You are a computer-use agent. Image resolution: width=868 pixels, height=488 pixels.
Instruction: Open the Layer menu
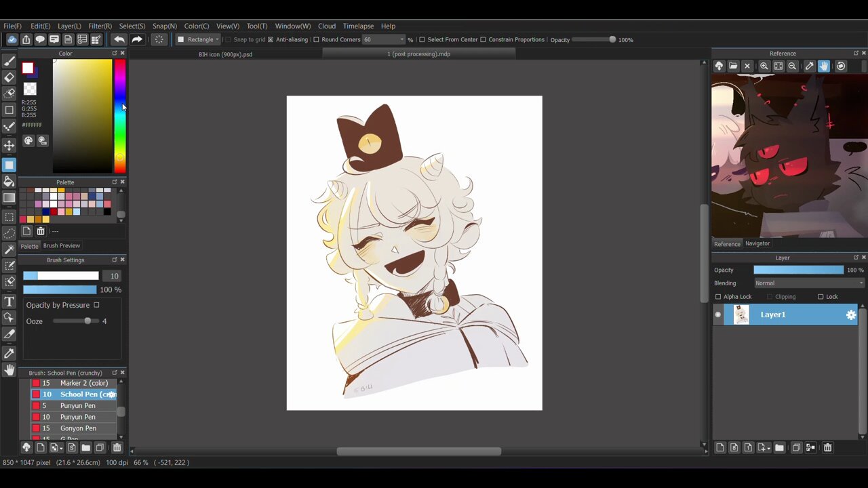coord(69,26)
